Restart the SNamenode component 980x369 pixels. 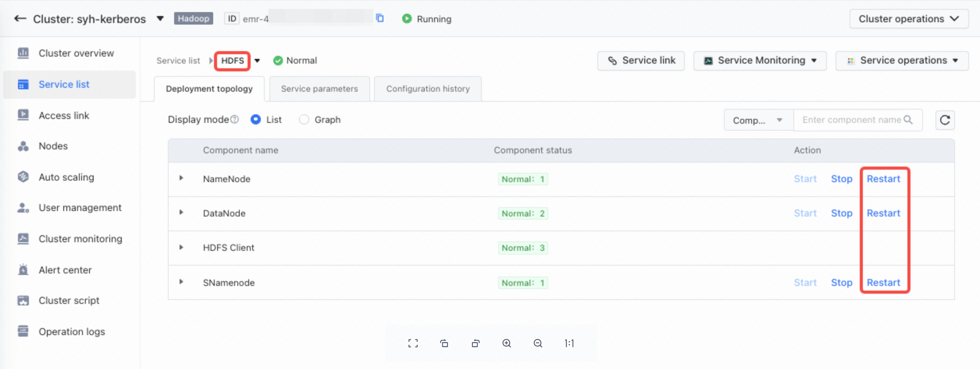pos(883,282)
